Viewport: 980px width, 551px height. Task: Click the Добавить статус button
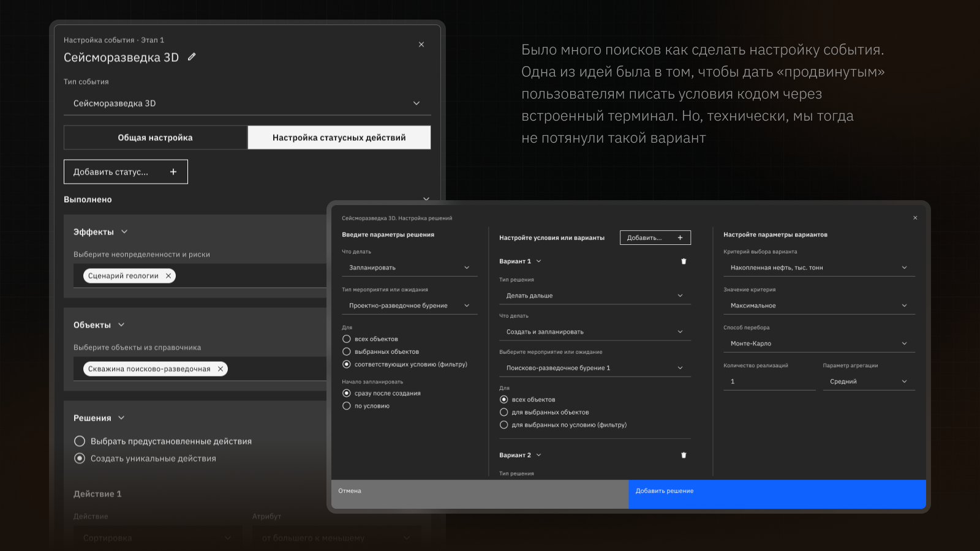126,172
